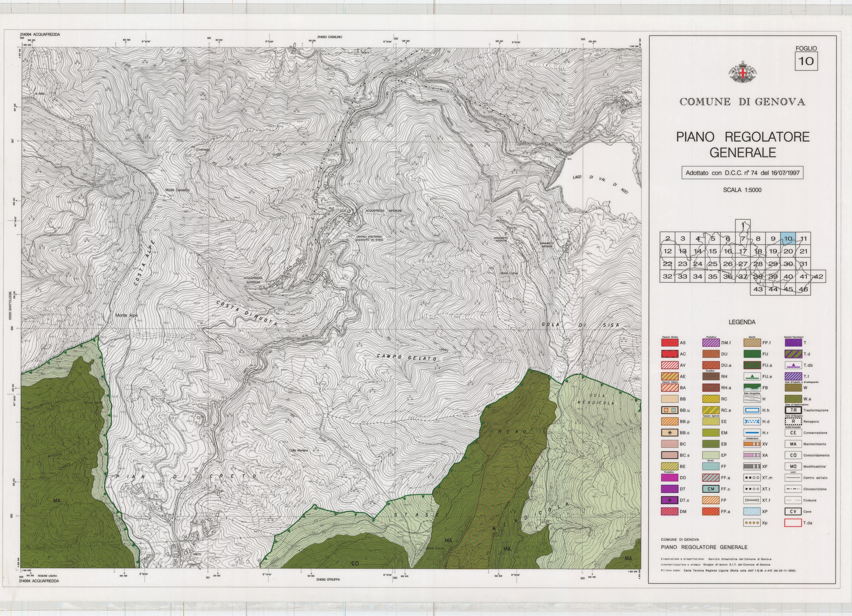Select the XA pink infrastructure legend symbol
The width and height of the screenshot is (852, 616).
coord(752,455)
